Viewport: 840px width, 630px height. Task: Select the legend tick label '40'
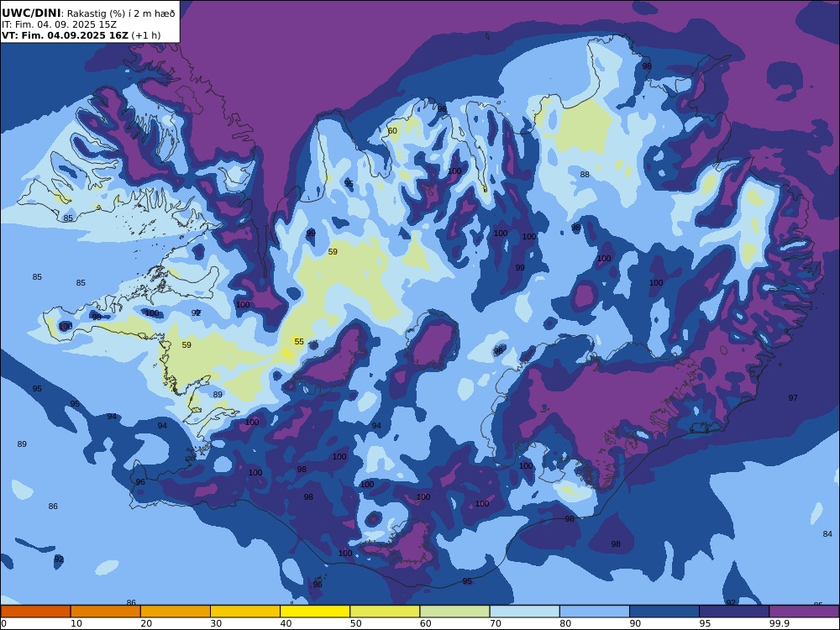(286, 623)
